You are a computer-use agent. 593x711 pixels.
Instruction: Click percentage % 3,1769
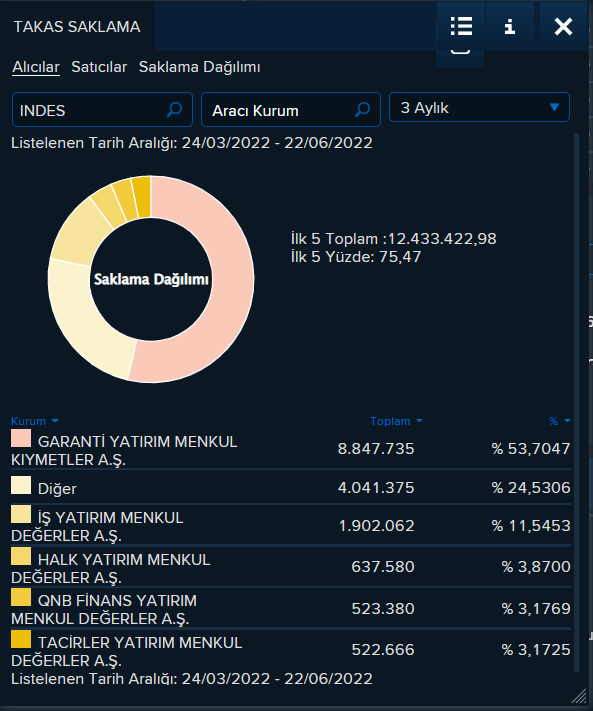click(x=536, y=609)
